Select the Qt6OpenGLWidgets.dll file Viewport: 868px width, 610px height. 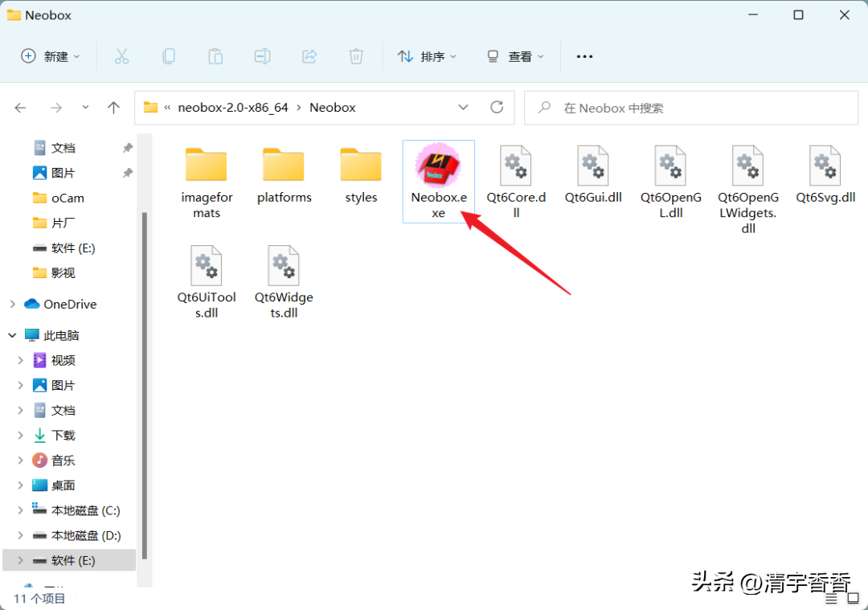[x=748, y=190]
